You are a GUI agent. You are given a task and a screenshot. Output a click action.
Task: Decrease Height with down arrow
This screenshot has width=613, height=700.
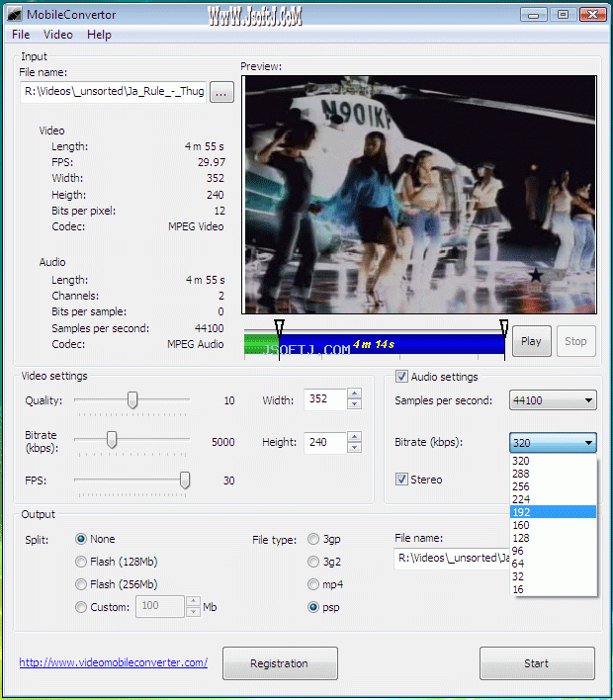[x=355, y=448]
